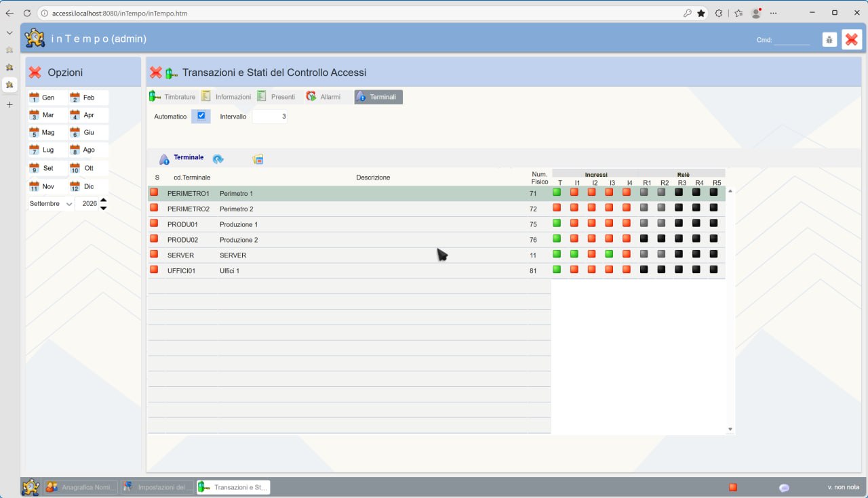
Task: Click the green I3 indicator on SERVER row
Action: coord(609,254)
